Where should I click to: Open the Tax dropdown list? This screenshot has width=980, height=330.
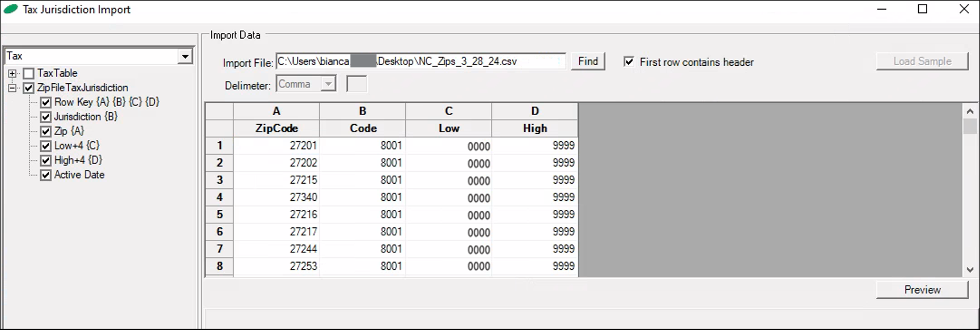[x=185, y=56]
